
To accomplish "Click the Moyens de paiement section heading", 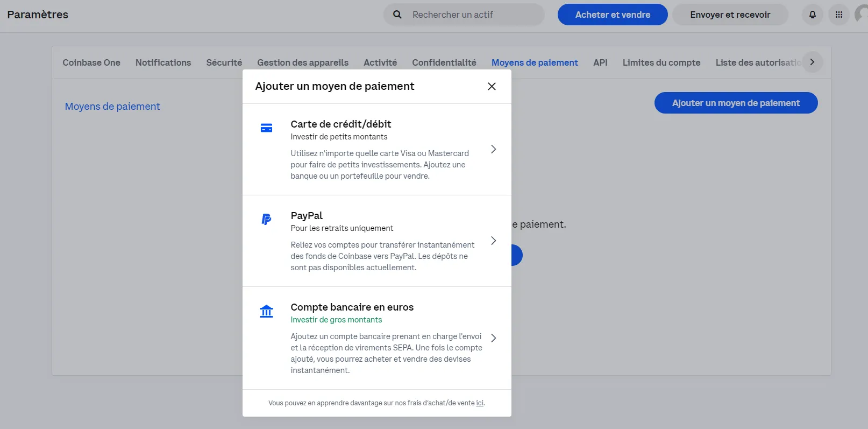I will point(112,107).
